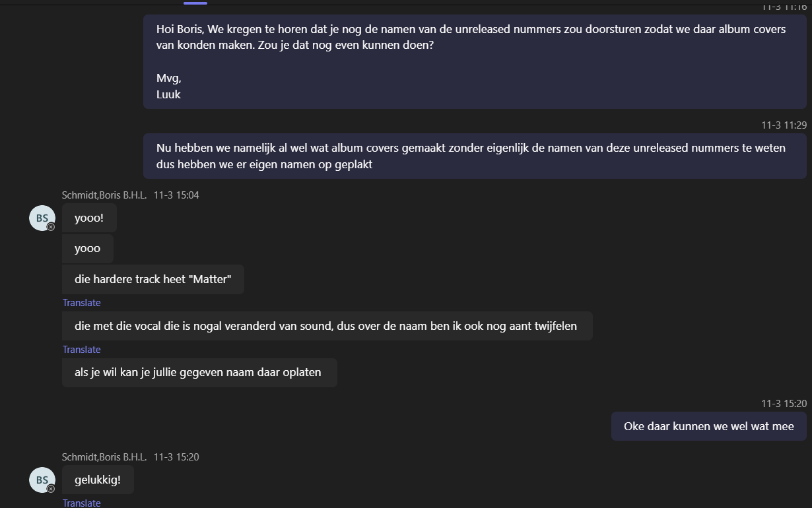Click the BS avatar beside the "yooo!" message
Screen dimensions: 812x508
click(42, 218)
